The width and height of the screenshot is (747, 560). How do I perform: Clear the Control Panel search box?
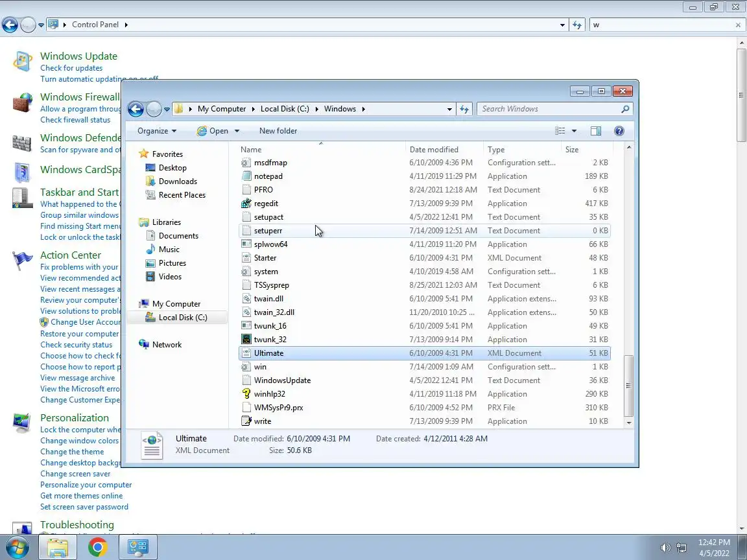tap(738, 25)
